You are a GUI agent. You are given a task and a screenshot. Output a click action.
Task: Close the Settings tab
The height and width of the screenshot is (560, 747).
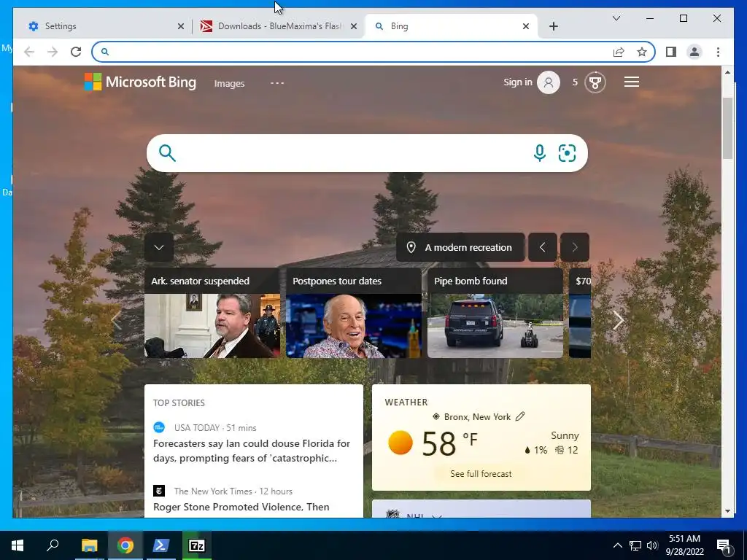[x=181, y=26]
